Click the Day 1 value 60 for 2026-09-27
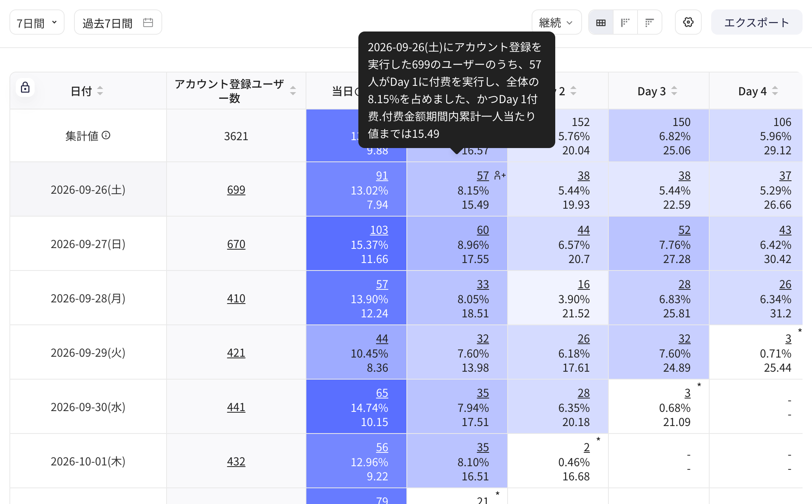 click(x=483, y=230)
